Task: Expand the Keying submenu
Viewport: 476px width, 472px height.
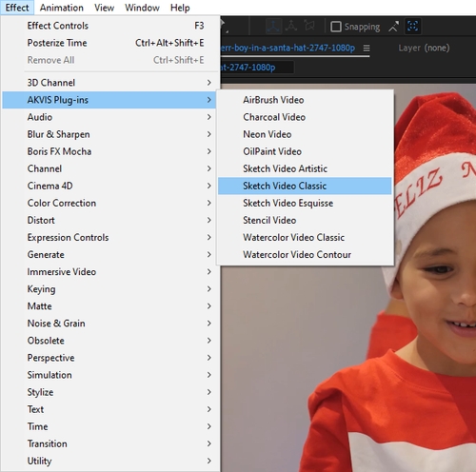Action: (109, 289)
